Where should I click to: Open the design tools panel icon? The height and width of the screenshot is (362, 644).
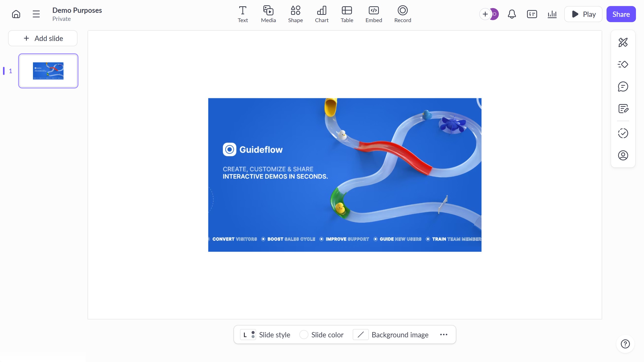[x=623, y=42]
